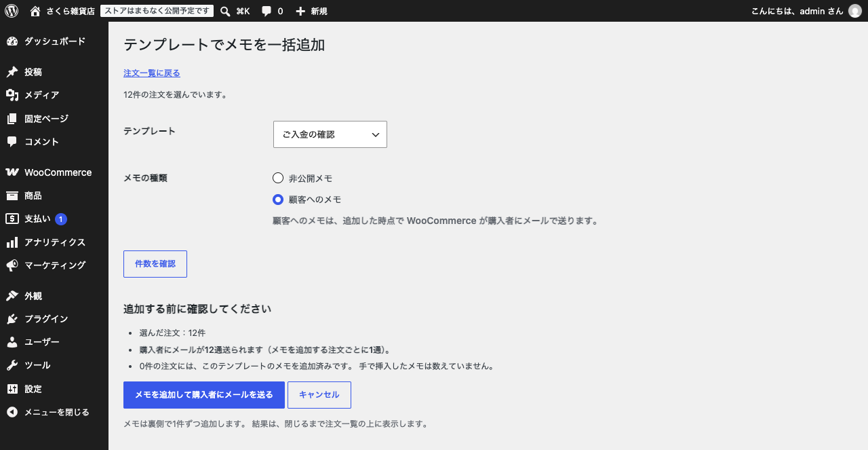Image resolution: width=868 pixels, height=450 pixels.
Task: Click ストアはまもなく公開予定です badge
Action: pos(157,11)
